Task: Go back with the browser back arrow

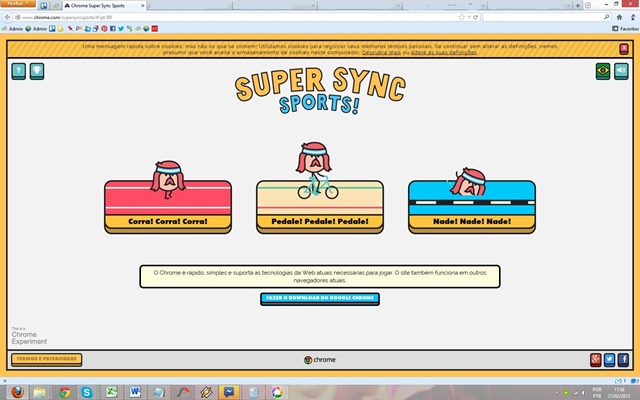Action: (x=7, y=17)
